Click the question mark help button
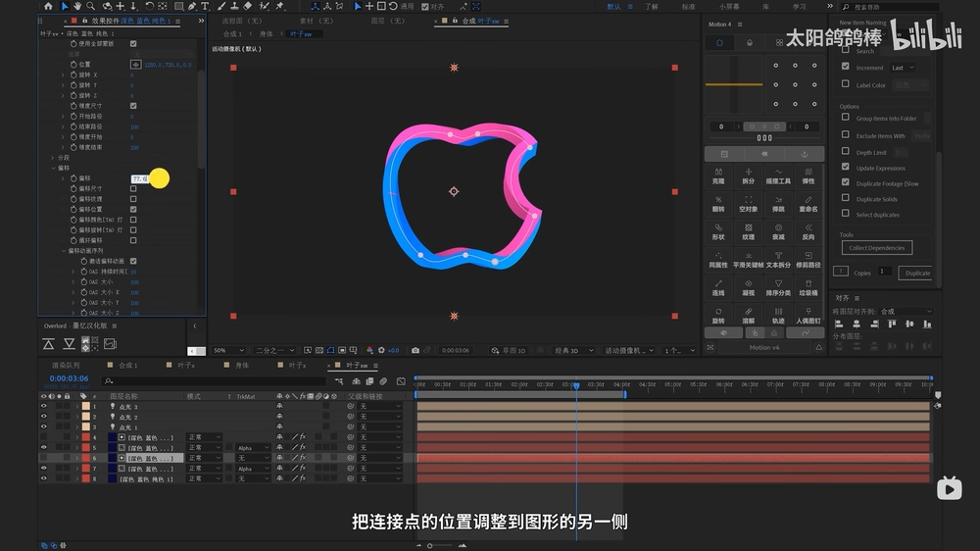 click(841, 272)
